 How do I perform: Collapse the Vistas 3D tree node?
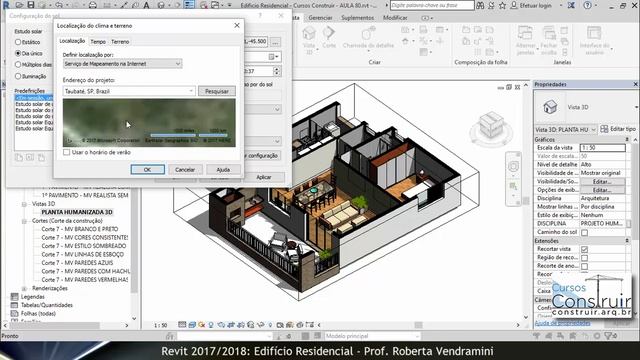pos(24,204)
